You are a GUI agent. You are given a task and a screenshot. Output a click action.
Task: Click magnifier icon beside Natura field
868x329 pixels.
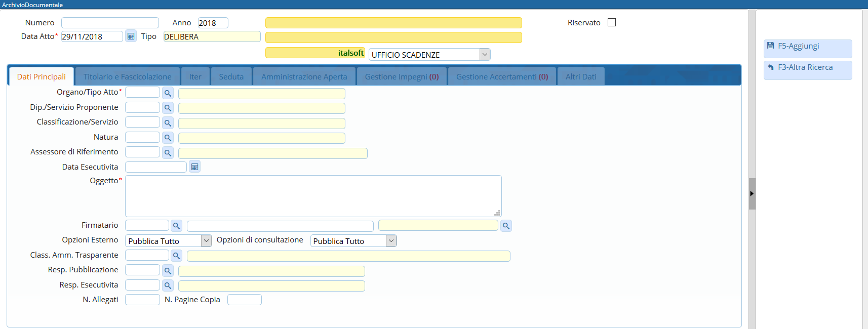point(168,138)
